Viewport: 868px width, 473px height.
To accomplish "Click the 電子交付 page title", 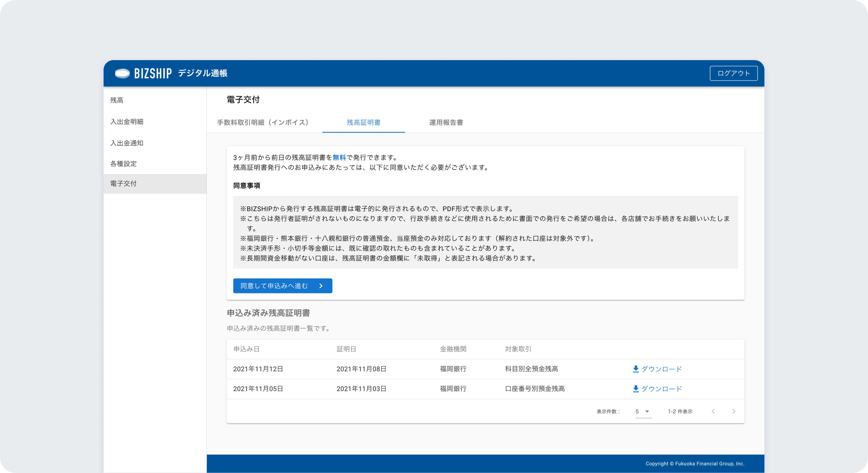I will tap(243, 100).
